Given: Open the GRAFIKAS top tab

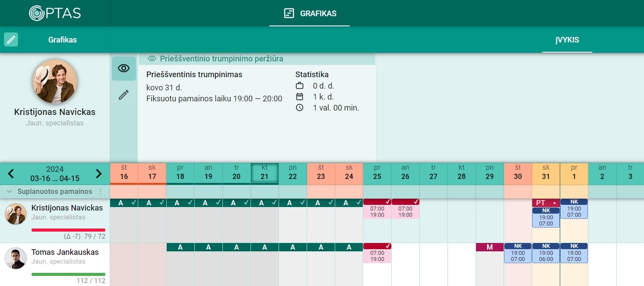Looking at the screenshot, I should [x=310, y=14].
